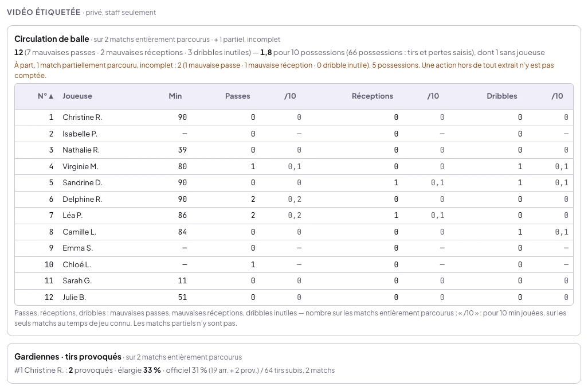The image size is (588, 390).
Task: Click the Gardiennes · tirs provoqués heading
Action: point(68,357)
